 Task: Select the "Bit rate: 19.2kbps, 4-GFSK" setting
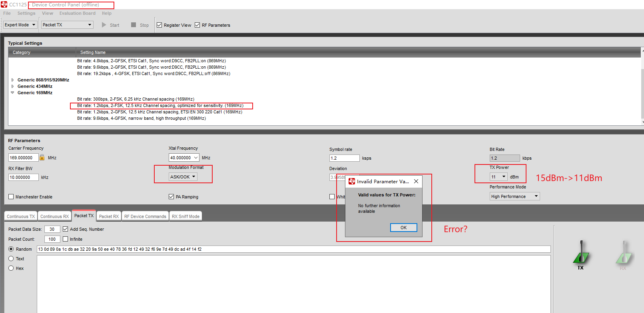pos(154,73)
